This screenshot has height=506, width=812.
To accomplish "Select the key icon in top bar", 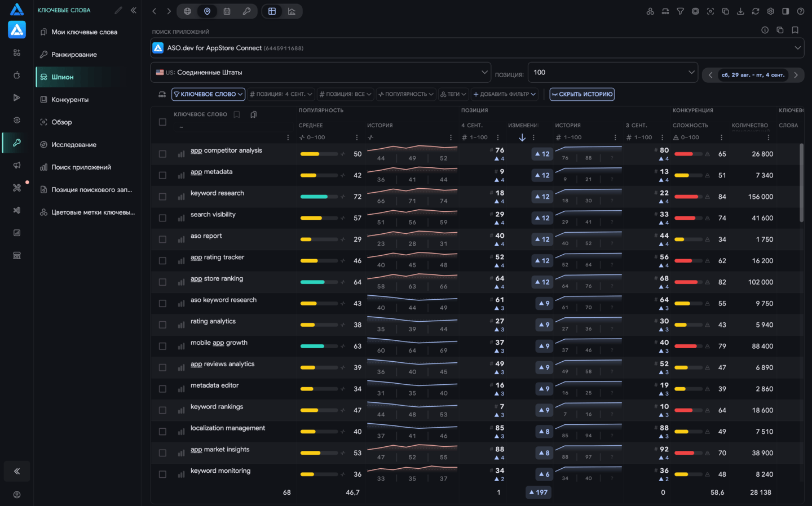I will pyautogui.click(x=246, y=11).
